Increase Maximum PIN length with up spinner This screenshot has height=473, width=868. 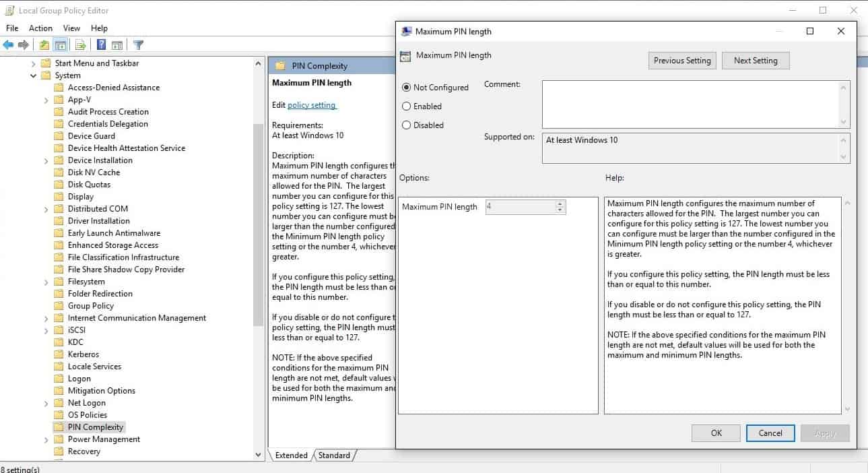[x=560, y=203]
